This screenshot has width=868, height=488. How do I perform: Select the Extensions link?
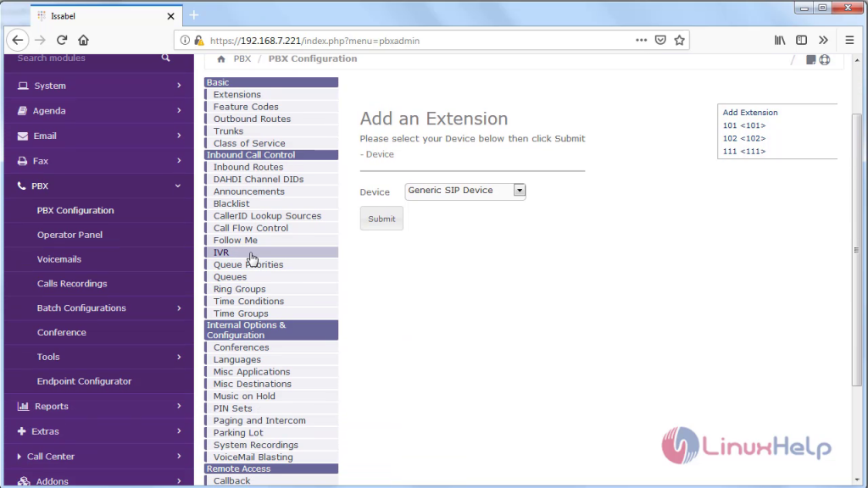[x=237, y=95]
